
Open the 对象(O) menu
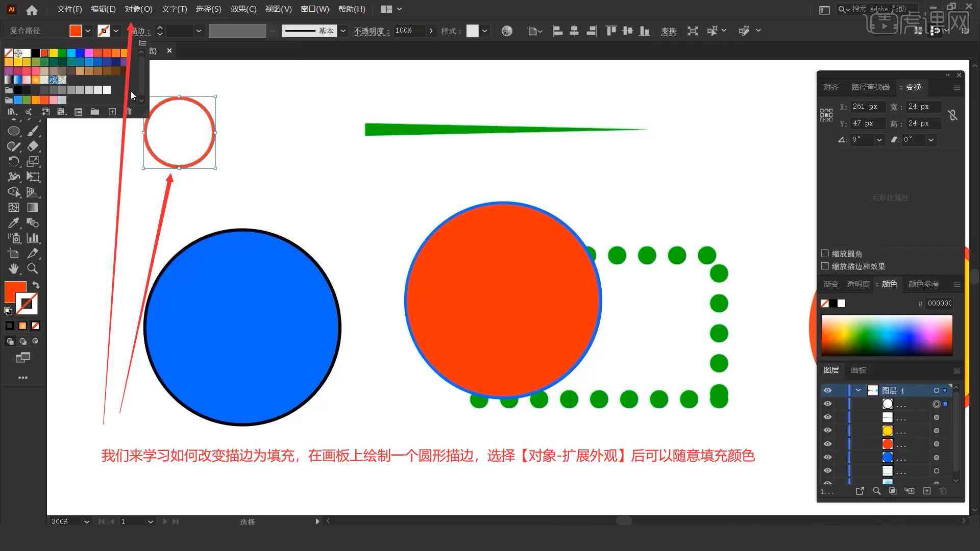click(x=138, y=9)
